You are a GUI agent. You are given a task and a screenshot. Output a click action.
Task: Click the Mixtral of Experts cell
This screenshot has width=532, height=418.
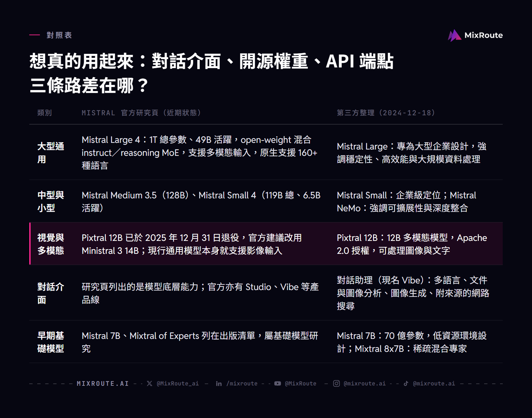[x=200, y=342]
